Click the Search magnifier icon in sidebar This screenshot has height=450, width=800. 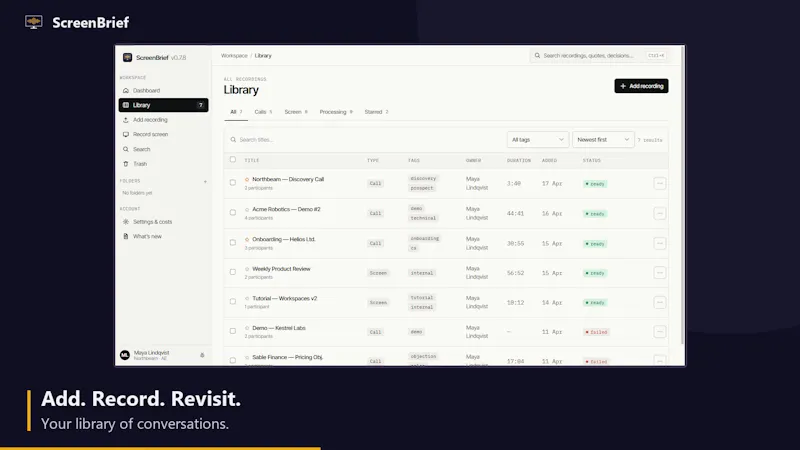pos(126,149)
